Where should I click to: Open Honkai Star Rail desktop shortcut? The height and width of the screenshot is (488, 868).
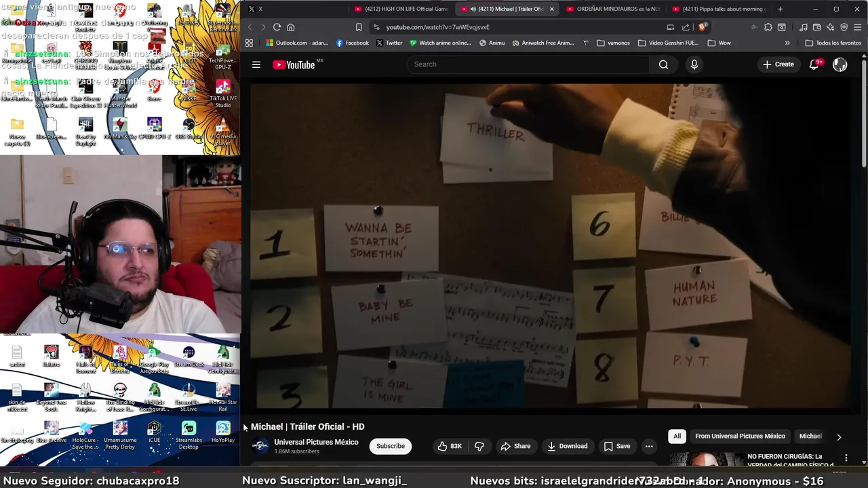point(223,397)
